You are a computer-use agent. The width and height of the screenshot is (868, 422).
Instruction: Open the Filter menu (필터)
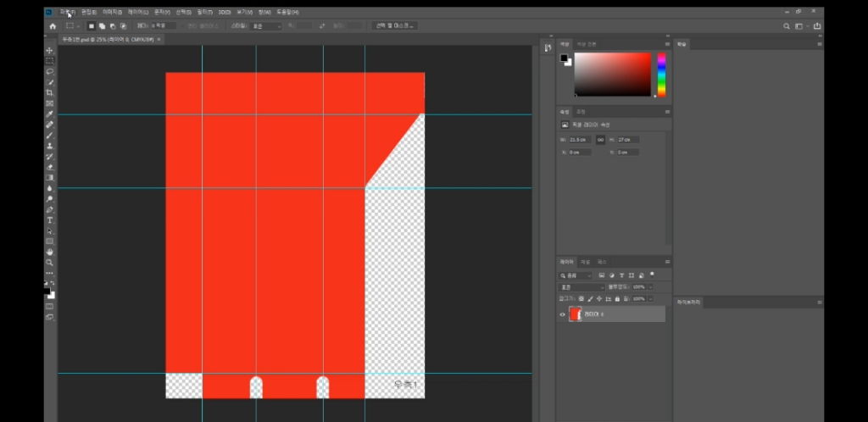coord(205,12)
